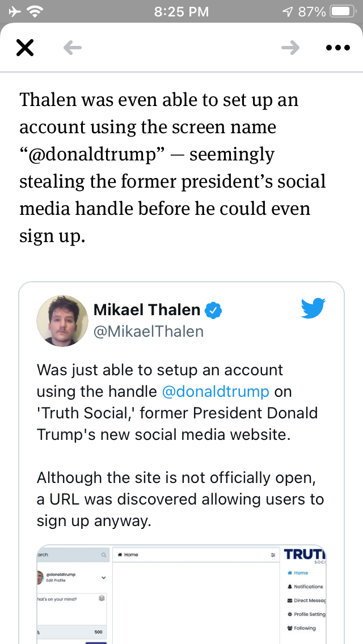Open the Mikael Thalen display name
Viewport: 363px width, 644px height.
pos(146,310)
